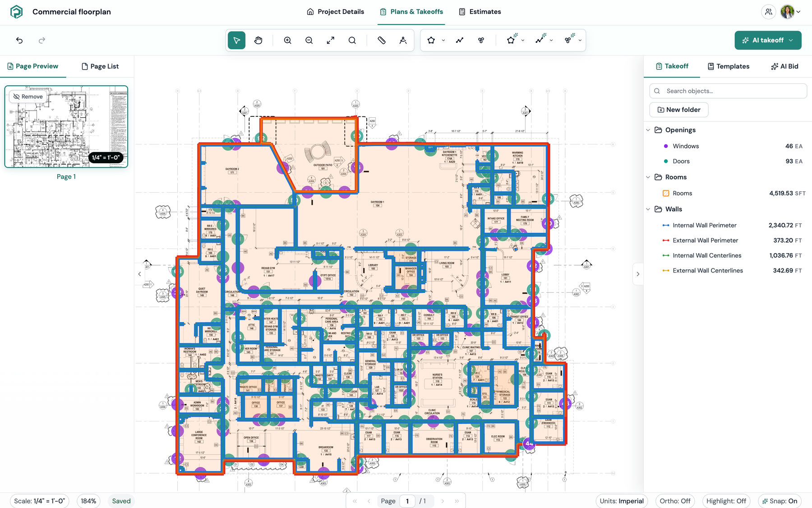This screenshot has width=812, height=508.
Task: Select the polyline length tool
Action: click(x=460, y=40)
